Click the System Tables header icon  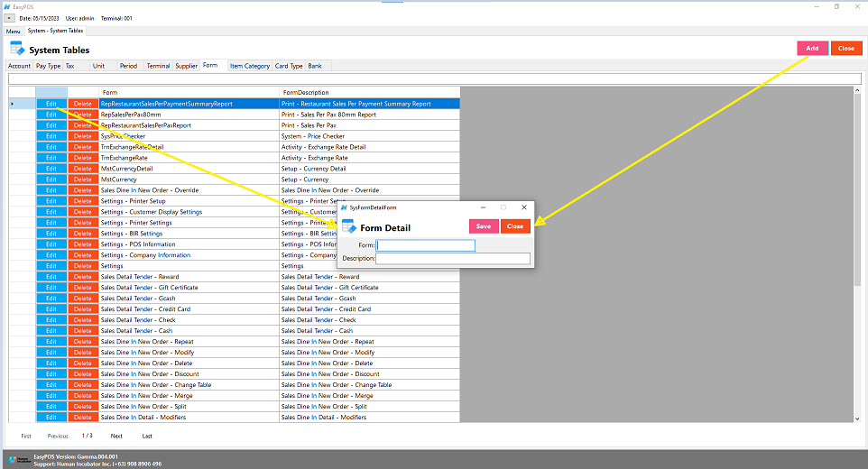(16, 50)
